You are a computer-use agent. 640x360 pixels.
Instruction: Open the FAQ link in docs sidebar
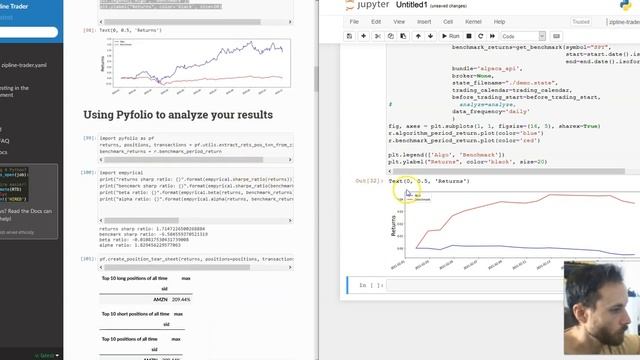4,141
